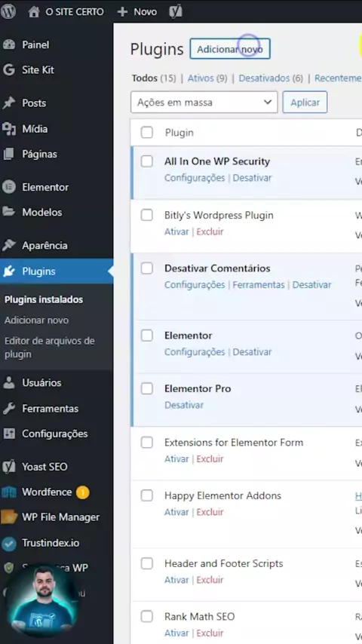
Task: Check the Elementor Pro checkbox
Action: tap(147, 388)
